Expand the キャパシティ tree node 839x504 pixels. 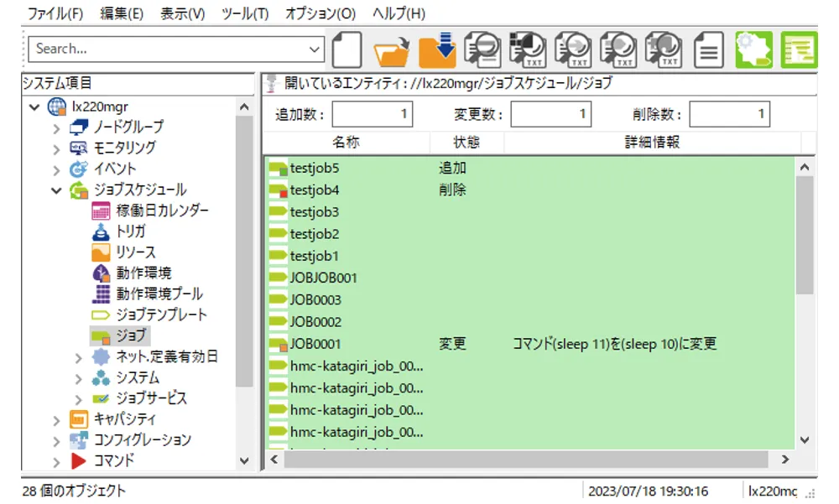click(x=56, y=420)
